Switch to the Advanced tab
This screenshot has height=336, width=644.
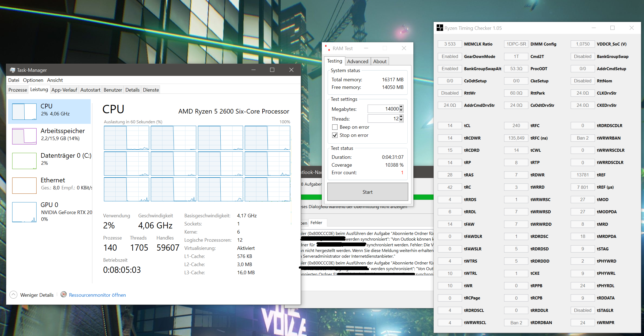[x=358, y=62]
